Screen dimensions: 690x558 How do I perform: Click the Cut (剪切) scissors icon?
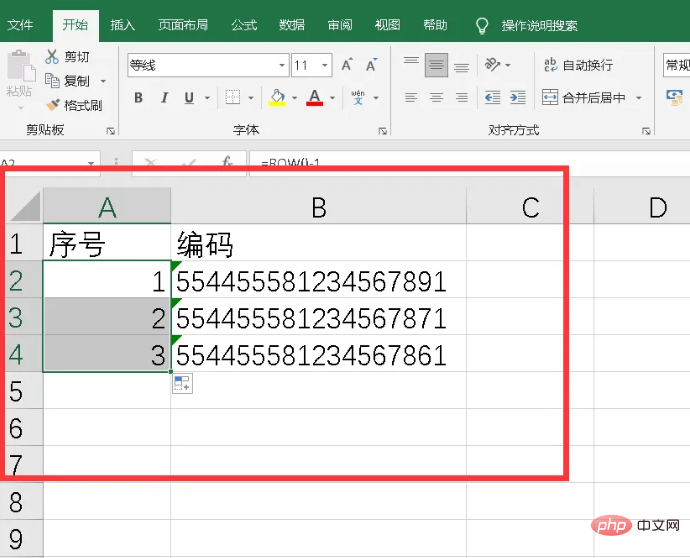(53, 57)
